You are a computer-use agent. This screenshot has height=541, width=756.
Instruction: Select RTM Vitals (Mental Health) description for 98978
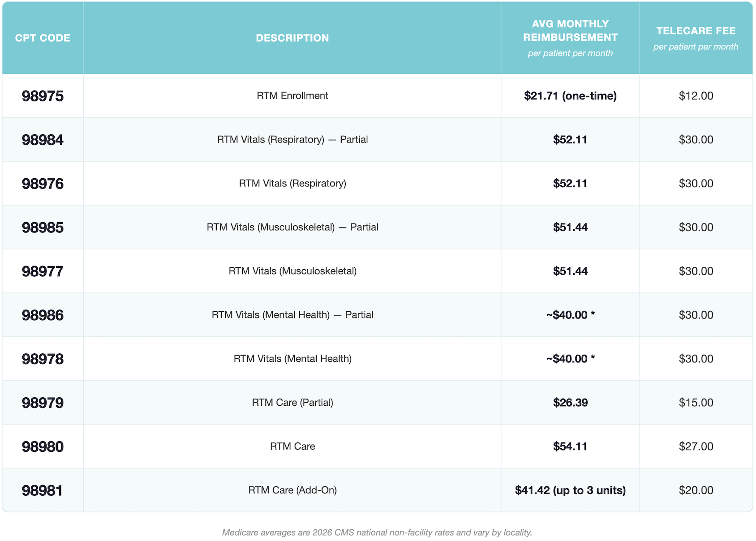[292, 359]
